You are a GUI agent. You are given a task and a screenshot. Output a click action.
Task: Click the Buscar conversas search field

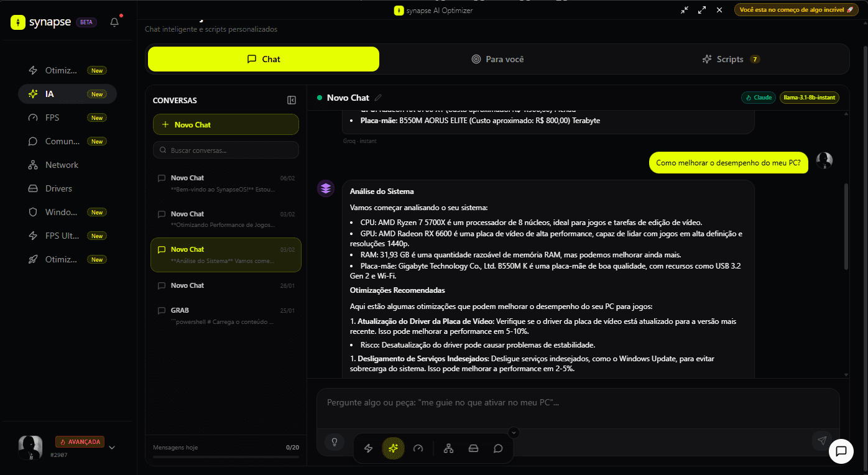[226, 149]
